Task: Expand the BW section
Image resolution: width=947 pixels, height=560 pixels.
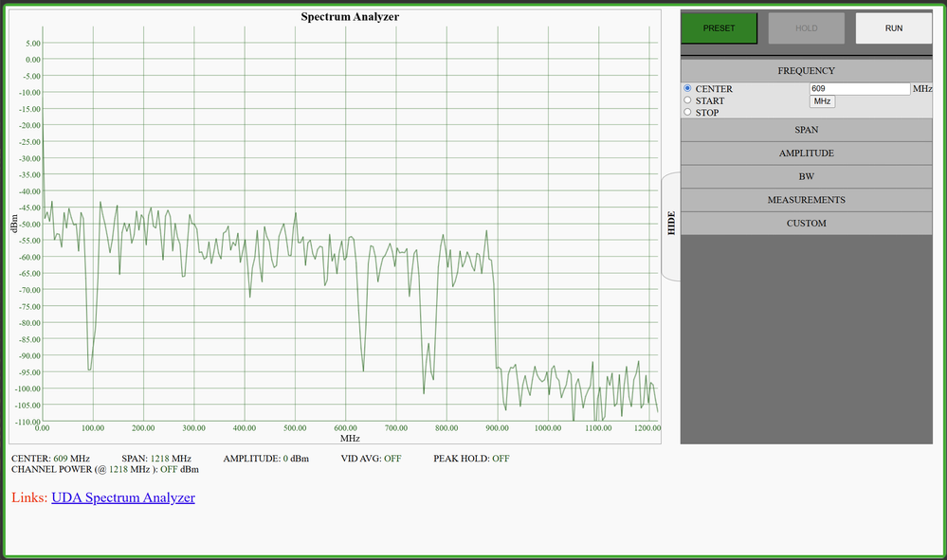Action: [806, 176]
